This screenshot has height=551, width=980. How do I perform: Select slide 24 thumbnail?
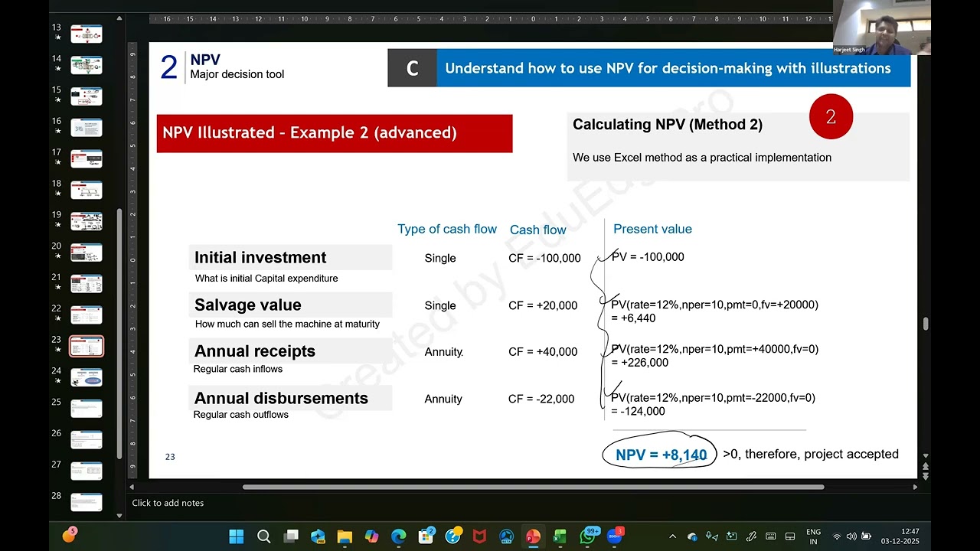pyautogui.click(x=87, y=377)
